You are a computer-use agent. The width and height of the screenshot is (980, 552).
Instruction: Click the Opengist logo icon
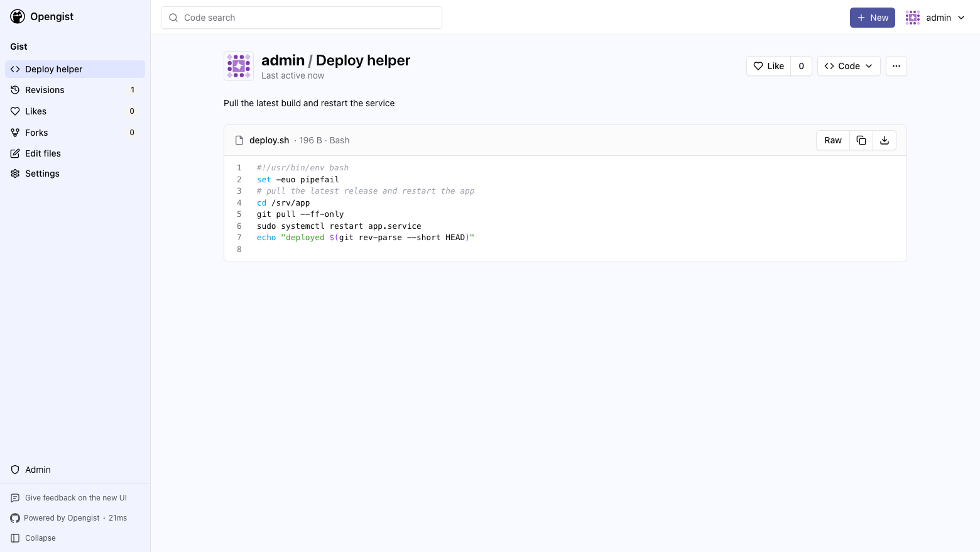18,17
